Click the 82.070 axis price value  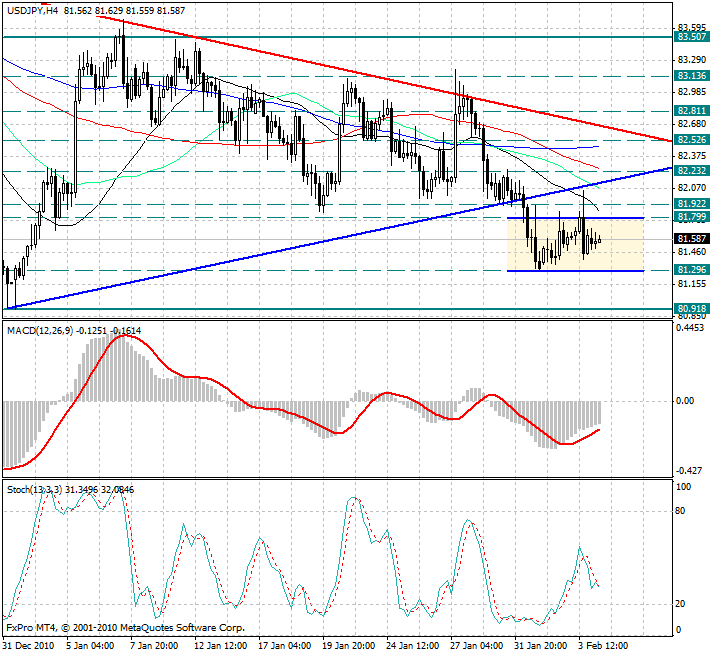(691, 187)
